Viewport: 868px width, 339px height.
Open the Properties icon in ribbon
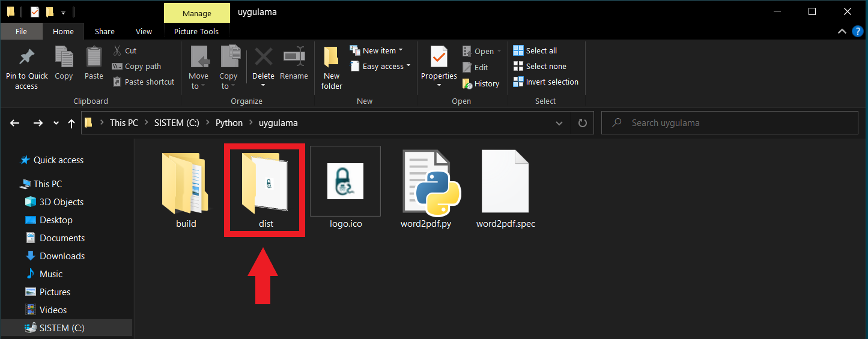tap(439, 58)
